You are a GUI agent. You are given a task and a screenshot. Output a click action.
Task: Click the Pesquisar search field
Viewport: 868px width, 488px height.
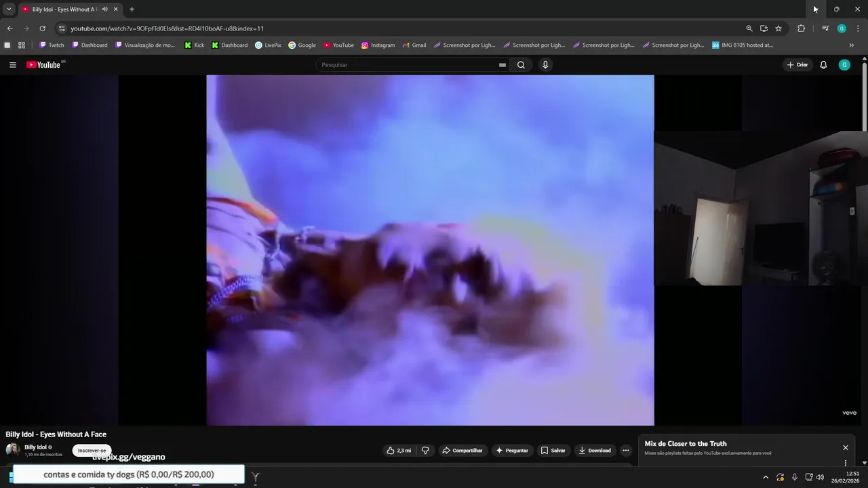click(x=408, y=65)
